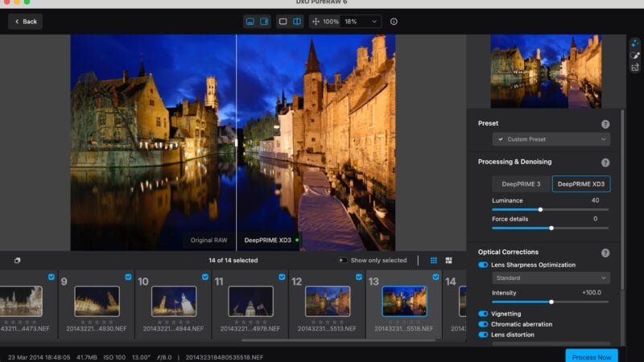The image size is (644, 362).
Task: Select the DeepPRIME XD3 mode
Action: [580, 184]
